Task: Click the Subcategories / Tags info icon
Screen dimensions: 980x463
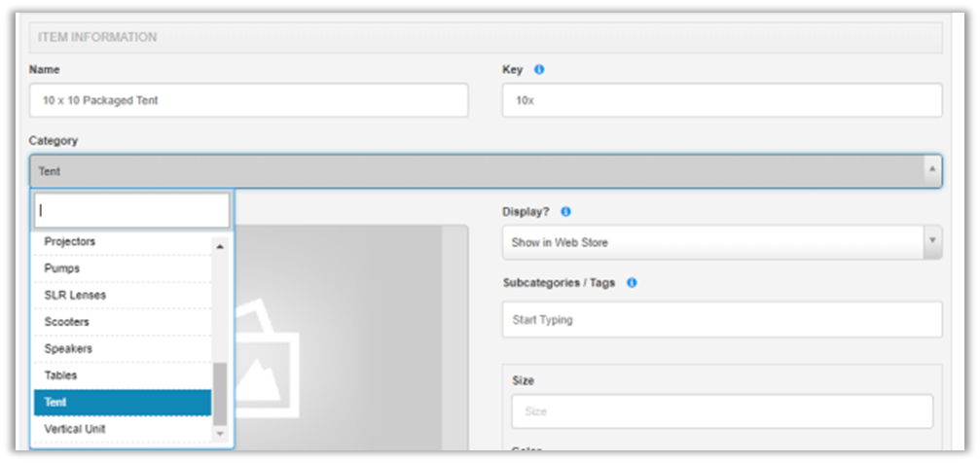Action: coord(632,283)
